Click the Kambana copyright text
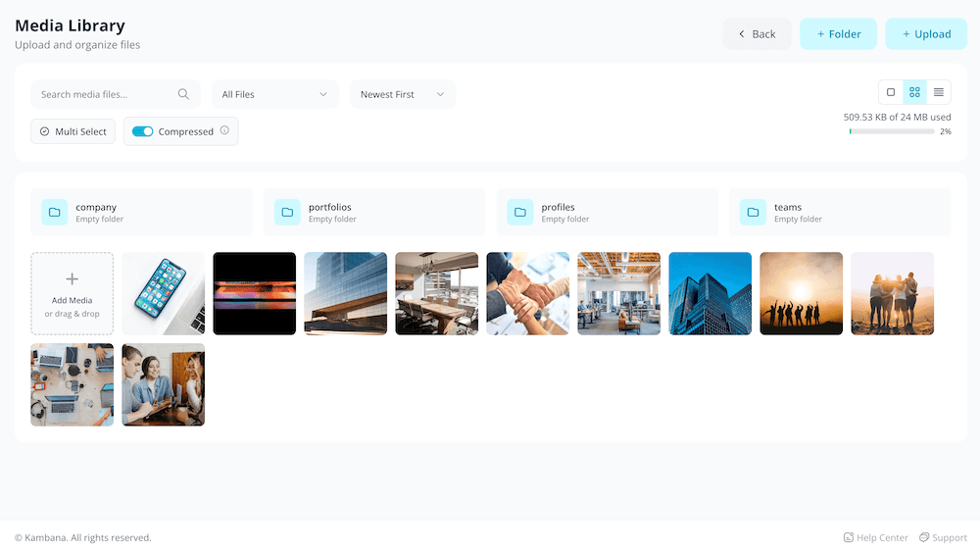Image resolution: width=980 pixels, height=552 pixels. (x=83, y=537)
